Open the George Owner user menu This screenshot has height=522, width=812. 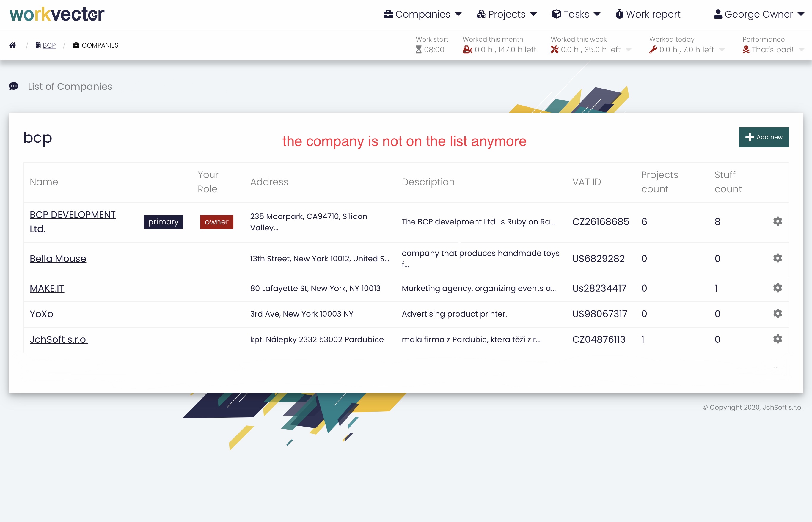[759, 14]
